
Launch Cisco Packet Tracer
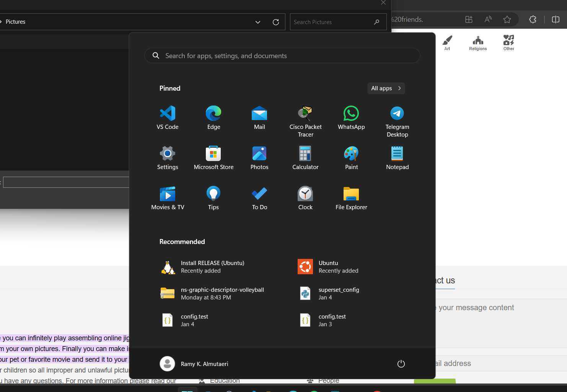click(x=305, y=121)
